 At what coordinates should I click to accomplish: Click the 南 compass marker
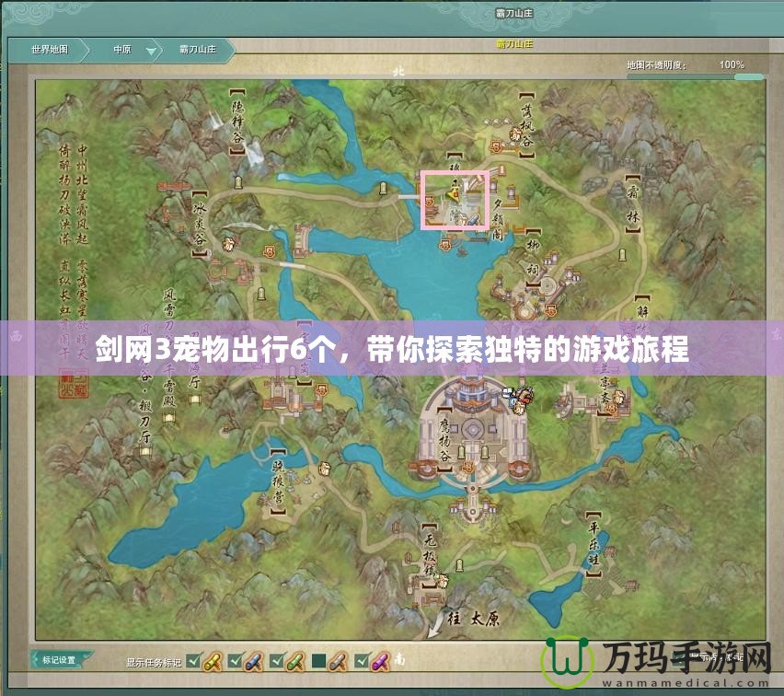click(400, 659)
